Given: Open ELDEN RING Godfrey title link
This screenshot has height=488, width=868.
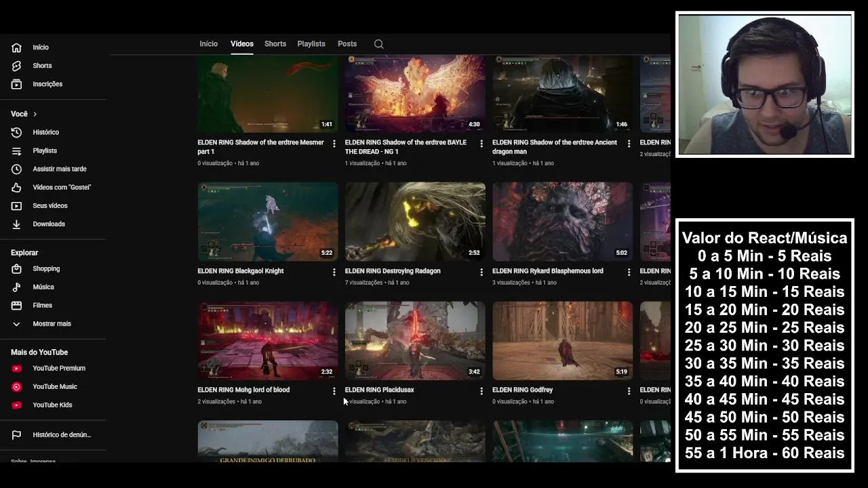Looking at the screenshot, I should coord(522,390).
